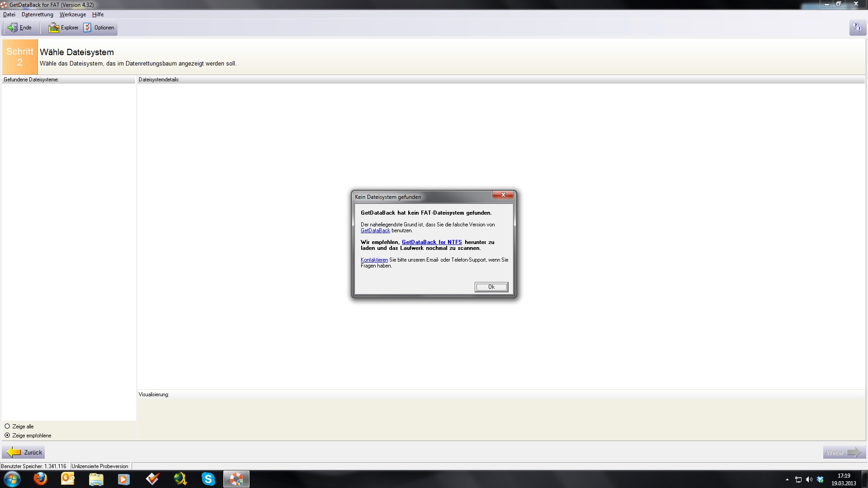Click the help question mark icon
868x488 pixels.
pyautogui.click(x=857, y=28)
